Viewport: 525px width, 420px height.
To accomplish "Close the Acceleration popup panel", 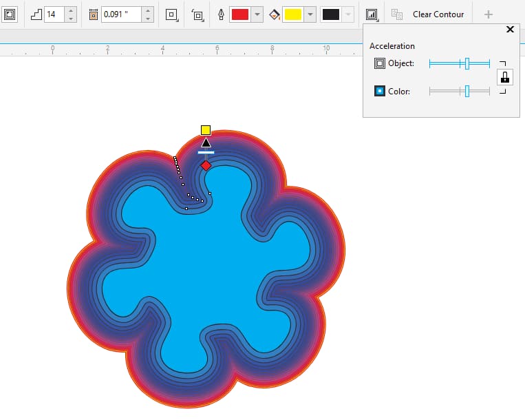I will [510, 30].
